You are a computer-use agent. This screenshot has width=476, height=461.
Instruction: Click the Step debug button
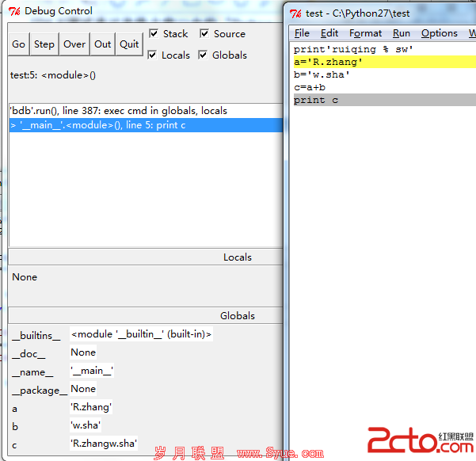44,44
